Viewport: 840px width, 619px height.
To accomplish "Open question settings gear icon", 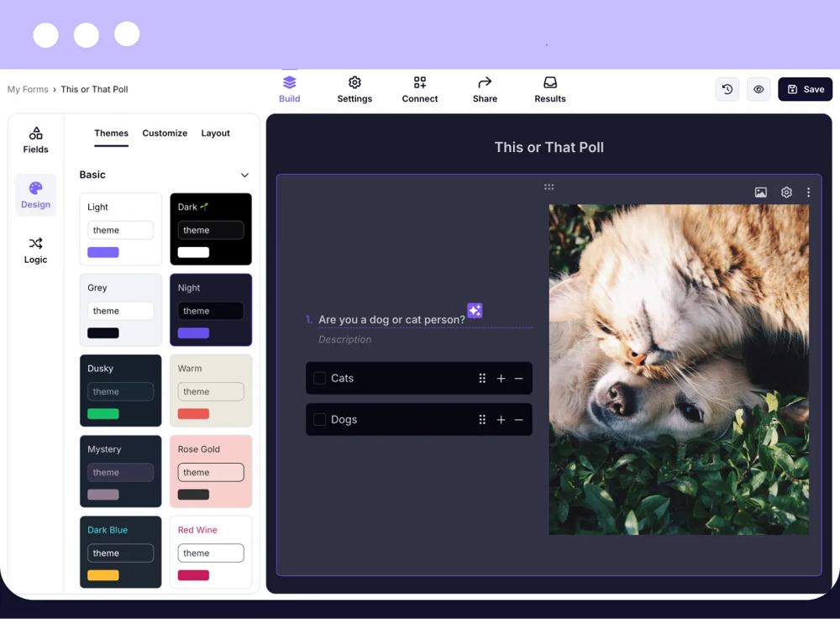I will coord(786,192).
